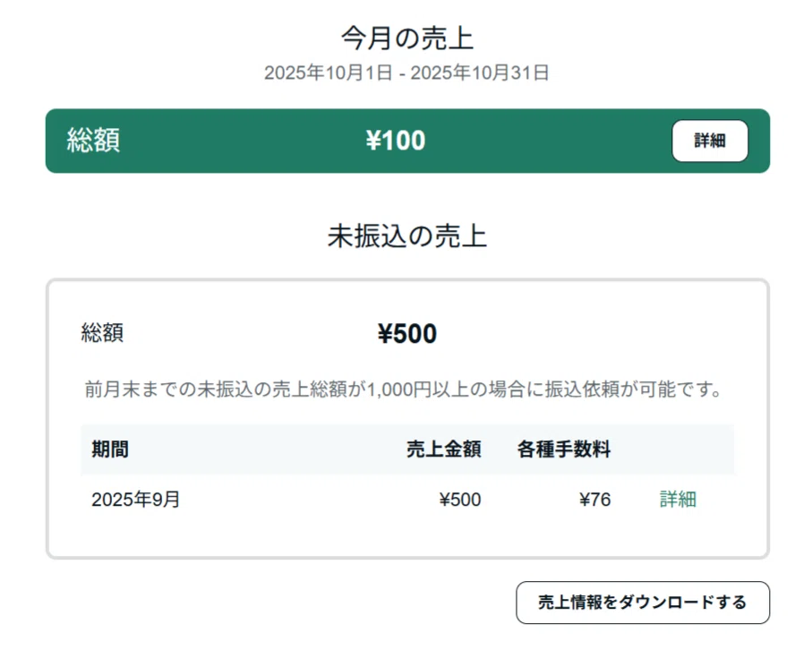812x650 pixels.
Task: Click 売上情報をダウンロードする button
Action: coord(643,603)
